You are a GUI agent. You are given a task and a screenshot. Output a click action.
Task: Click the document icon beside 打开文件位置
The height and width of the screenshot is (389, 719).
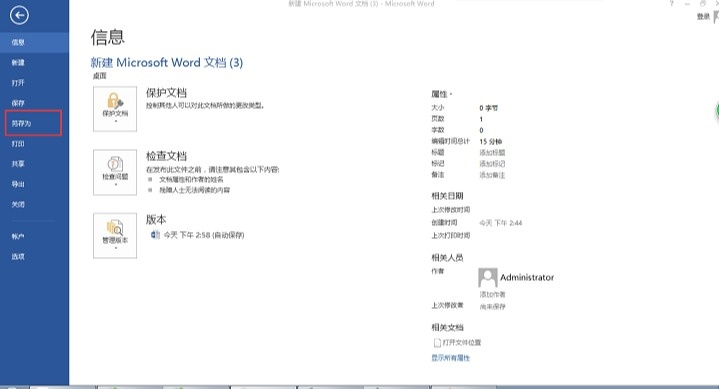[437, 343]
